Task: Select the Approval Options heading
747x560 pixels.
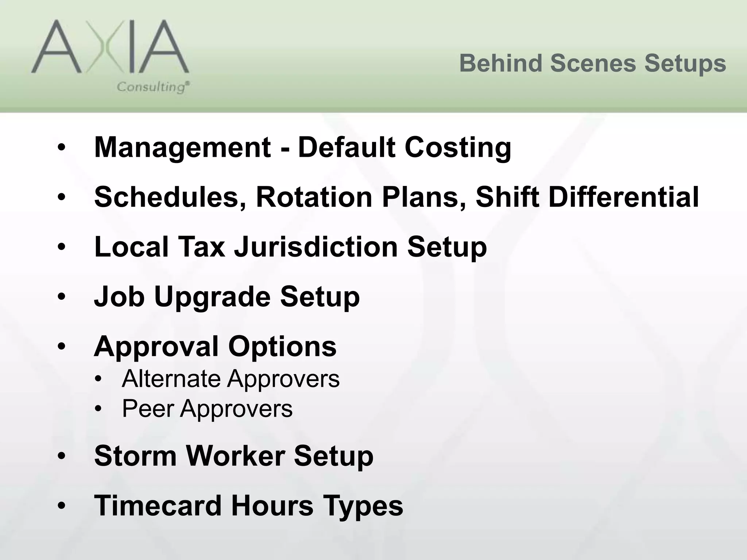Action: [x=215, y=346]
